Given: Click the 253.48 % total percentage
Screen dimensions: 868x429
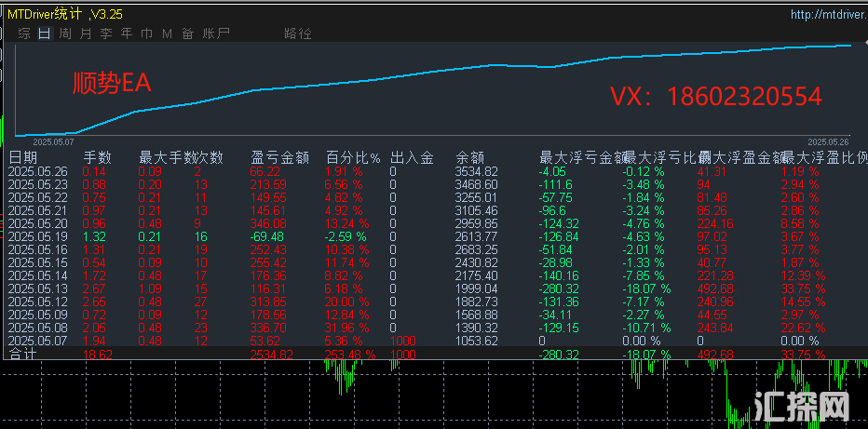Looking at the screenshot, I should coord(350,355).
